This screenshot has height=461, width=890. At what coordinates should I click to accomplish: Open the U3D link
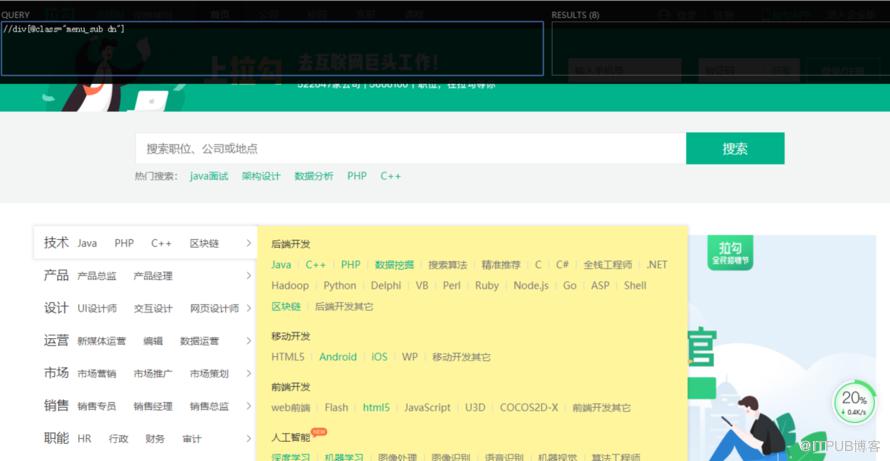pyautogui.click(x=475, y=408)
